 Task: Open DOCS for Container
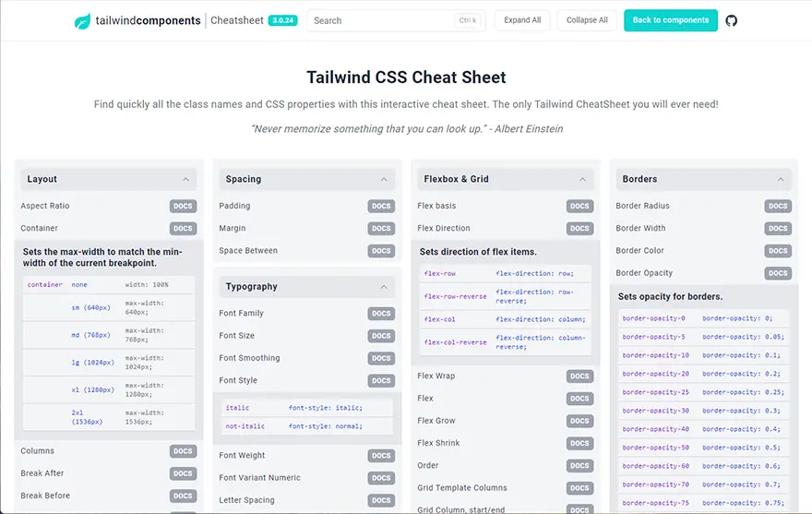point(183,229)
